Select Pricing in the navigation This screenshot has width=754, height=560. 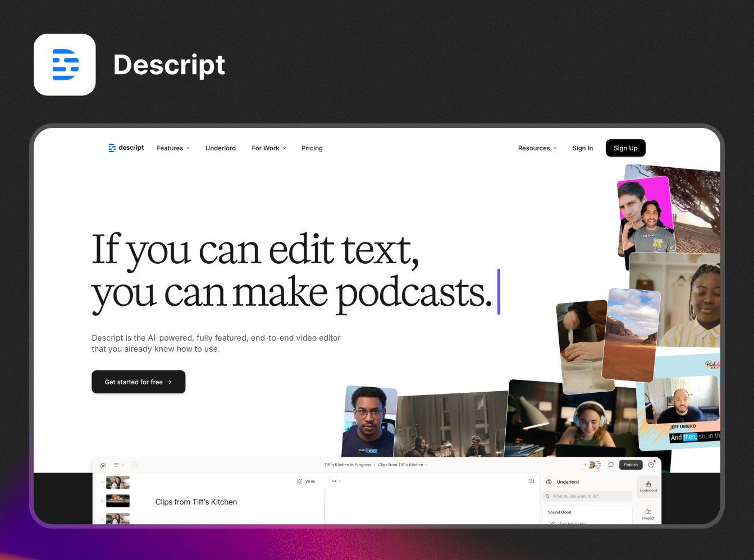tap(312, 148)
